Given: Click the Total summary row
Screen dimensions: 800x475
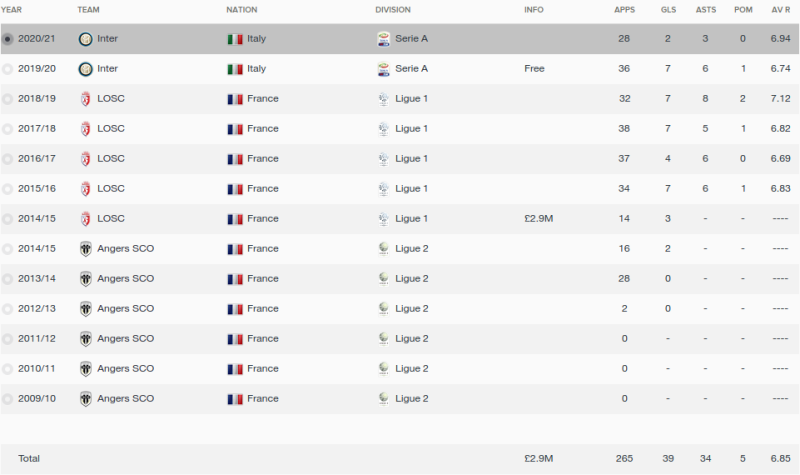Looking at the screenshot, I should (400, 459).
